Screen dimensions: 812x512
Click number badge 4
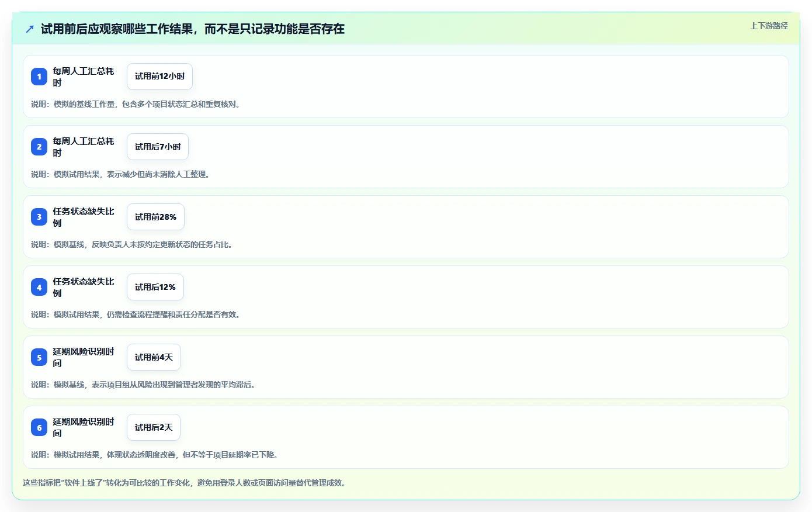tap(39, 287)
